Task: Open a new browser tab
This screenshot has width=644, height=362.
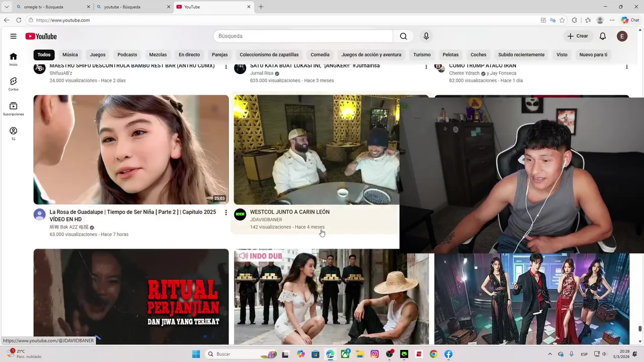Action: [x=261, y=7]
